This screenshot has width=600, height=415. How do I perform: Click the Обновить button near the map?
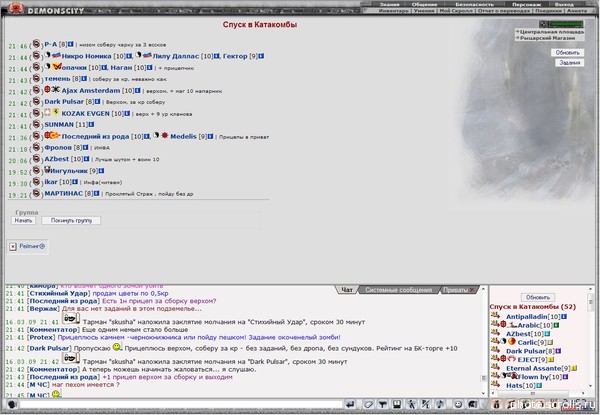567,52
